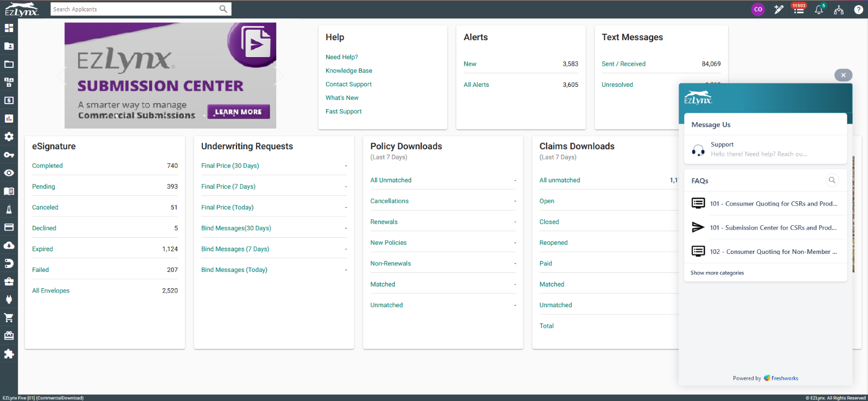Open the Need Help? link
Screen dimensions: 868x401
(342, 57)
